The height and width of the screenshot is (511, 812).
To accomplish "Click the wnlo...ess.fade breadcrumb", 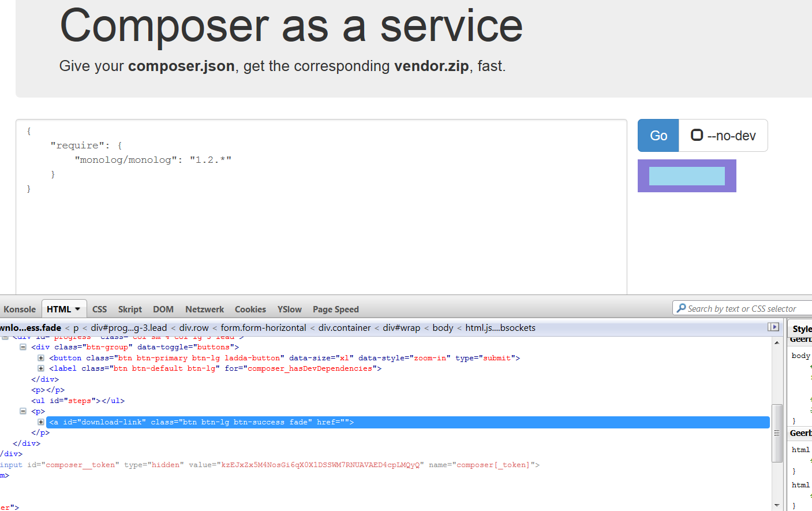I will click(31, 327).
